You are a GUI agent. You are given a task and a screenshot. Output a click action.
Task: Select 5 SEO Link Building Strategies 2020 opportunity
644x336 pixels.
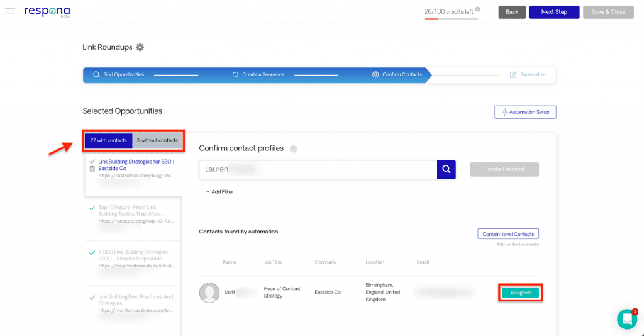pos(133,255)
